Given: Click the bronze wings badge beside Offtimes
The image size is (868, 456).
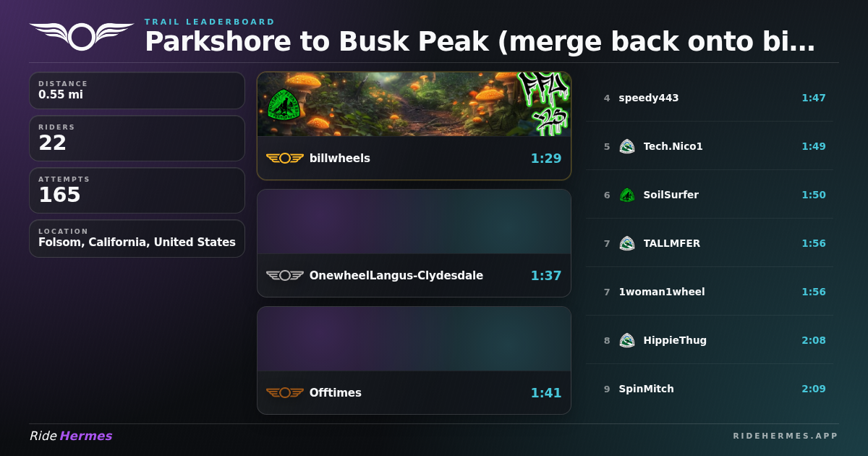Looking at the screenshot, I should (x=285, y=392).
